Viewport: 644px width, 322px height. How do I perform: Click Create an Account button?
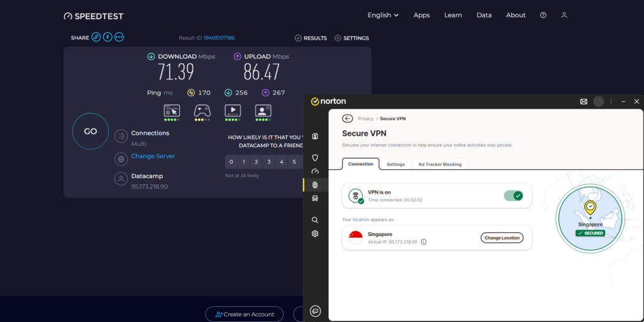[x=245, y=314]
